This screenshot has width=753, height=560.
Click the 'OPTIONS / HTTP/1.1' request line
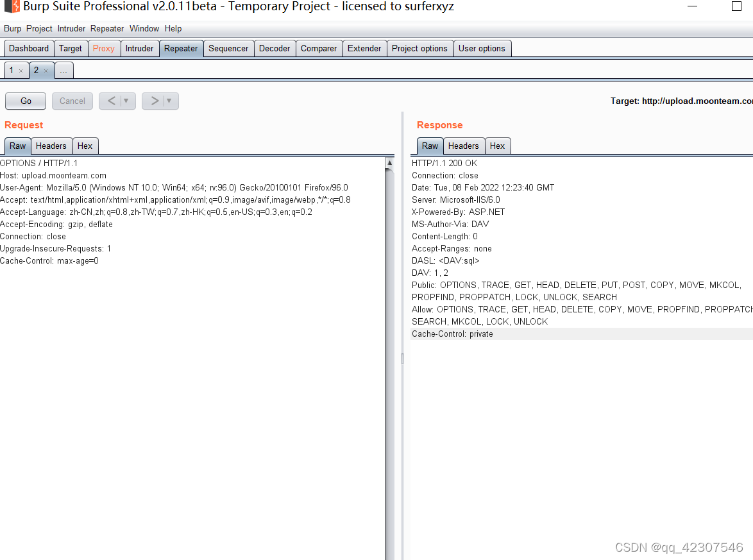point(39,164)
